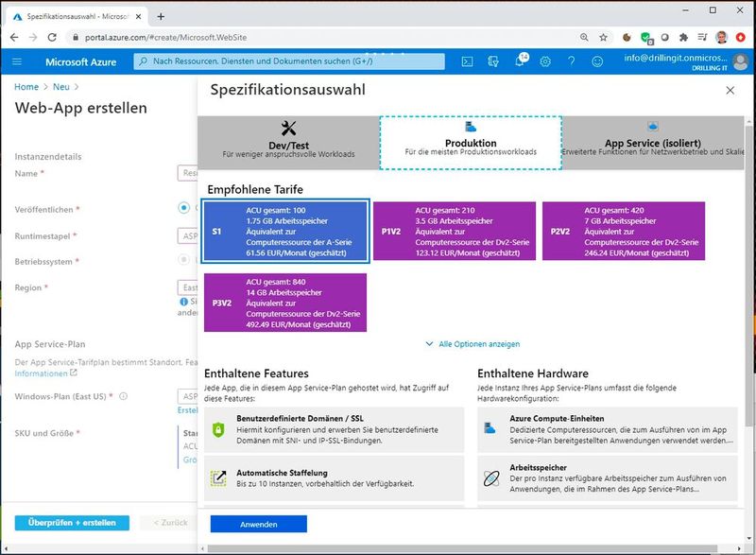Go to Home in the breadcrumb
Viewport: 756px width, 555px height.
pyautogui.click(x=26, y=87)
